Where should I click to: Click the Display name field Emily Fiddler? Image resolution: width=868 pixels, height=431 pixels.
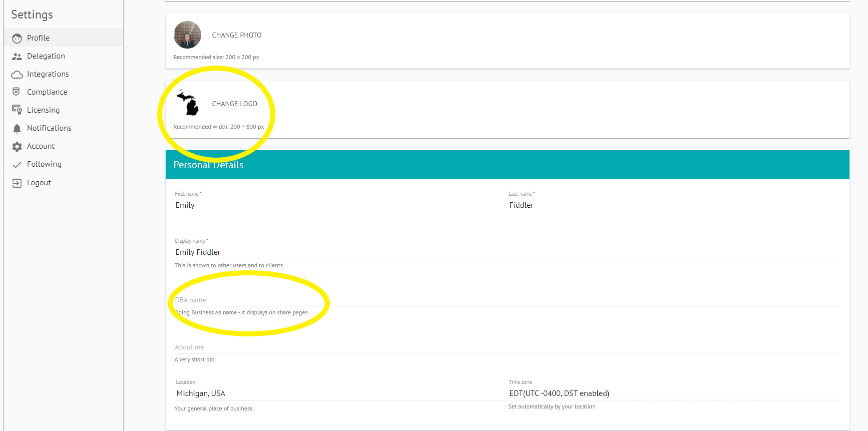click(507, 252)
